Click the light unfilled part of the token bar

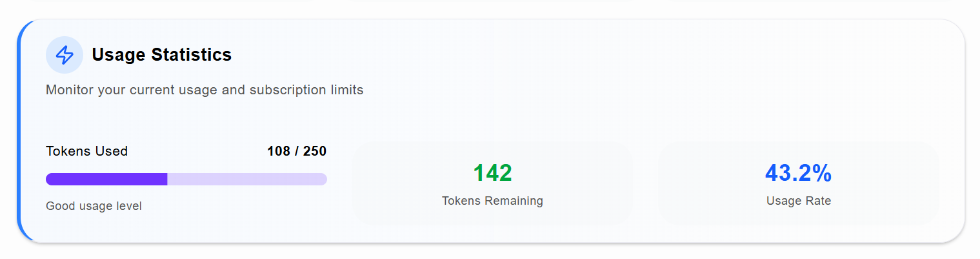click(247, 180)
